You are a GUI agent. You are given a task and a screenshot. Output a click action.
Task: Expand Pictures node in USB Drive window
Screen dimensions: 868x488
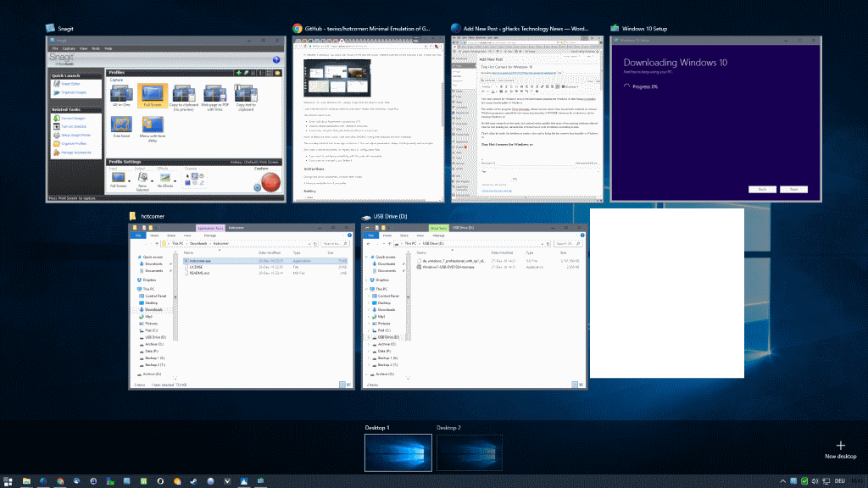pyautogui.click(x=370, y=323)
